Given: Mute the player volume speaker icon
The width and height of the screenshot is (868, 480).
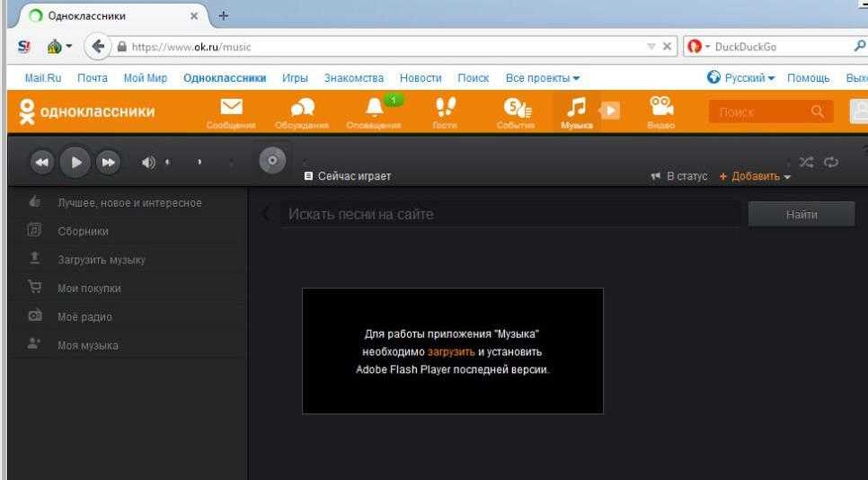Looking at the screenshot, I should (147, 162).
